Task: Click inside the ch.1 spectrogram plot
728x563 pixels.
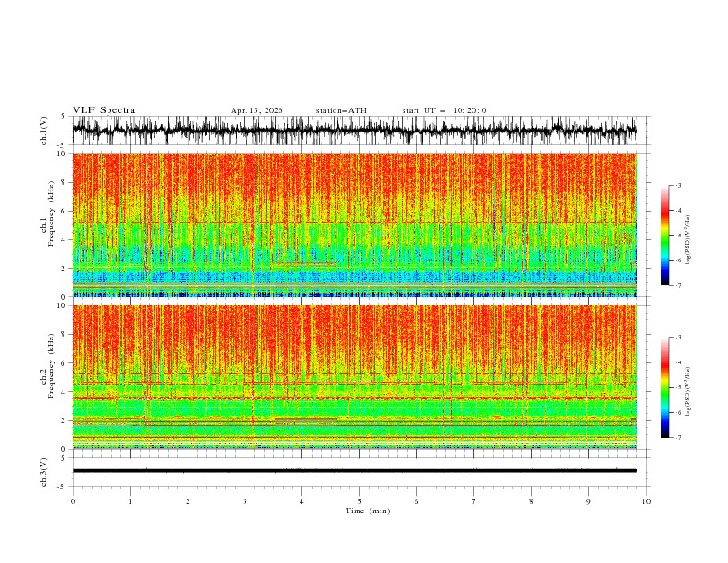Action: (354, 224)
